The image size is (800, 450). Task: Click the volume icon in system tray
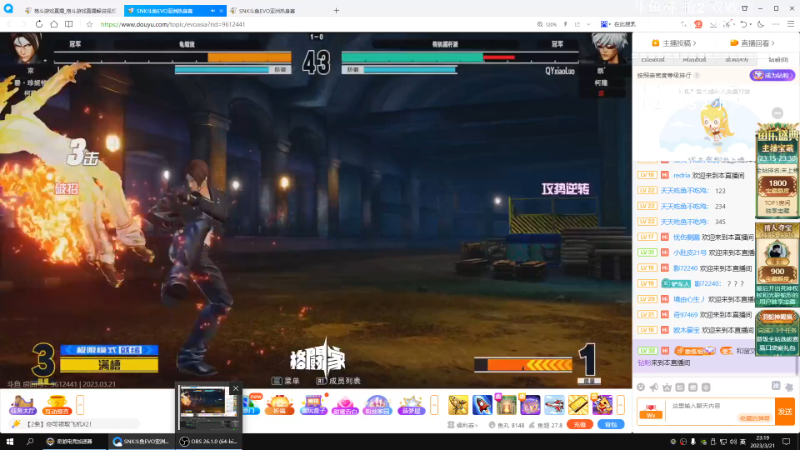coord(733,441)
